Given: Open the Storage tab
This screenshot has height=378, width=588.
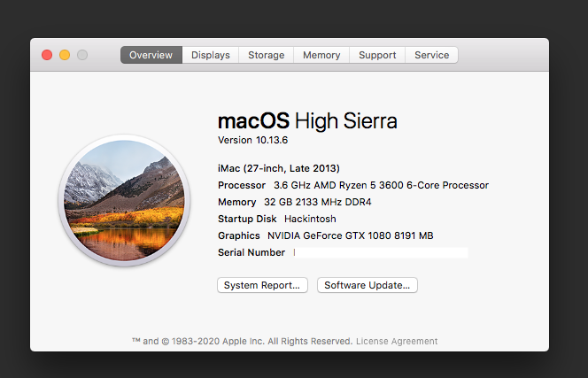Looking at the screenshot, I should [267, 55].
